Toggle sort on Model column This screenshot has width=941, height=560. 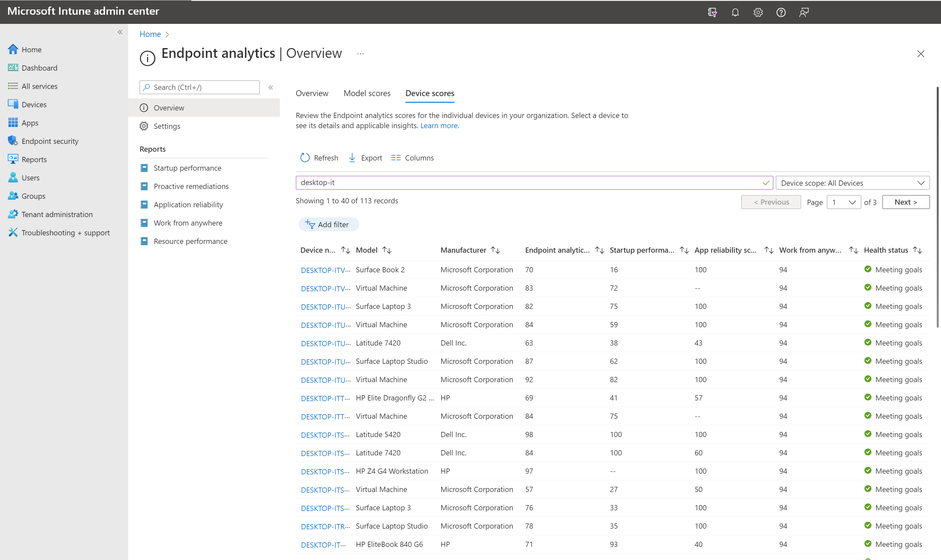387,250
